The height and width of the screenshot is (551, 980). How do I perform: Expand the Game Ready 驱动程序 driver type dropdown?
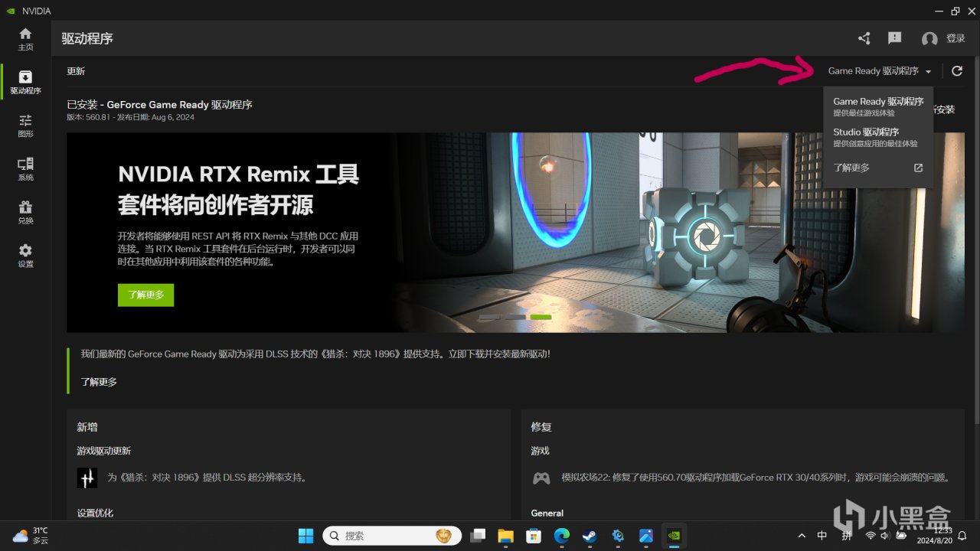pos(880,71)
